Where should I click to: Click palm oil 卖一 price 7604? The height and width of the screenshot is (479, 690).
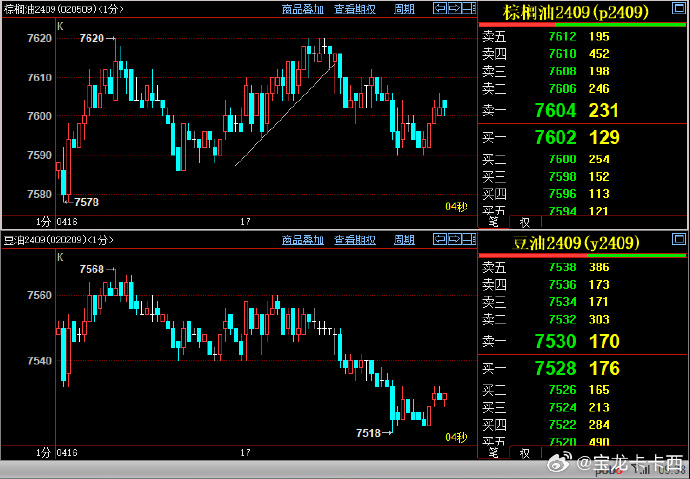[x=555, y=110]
